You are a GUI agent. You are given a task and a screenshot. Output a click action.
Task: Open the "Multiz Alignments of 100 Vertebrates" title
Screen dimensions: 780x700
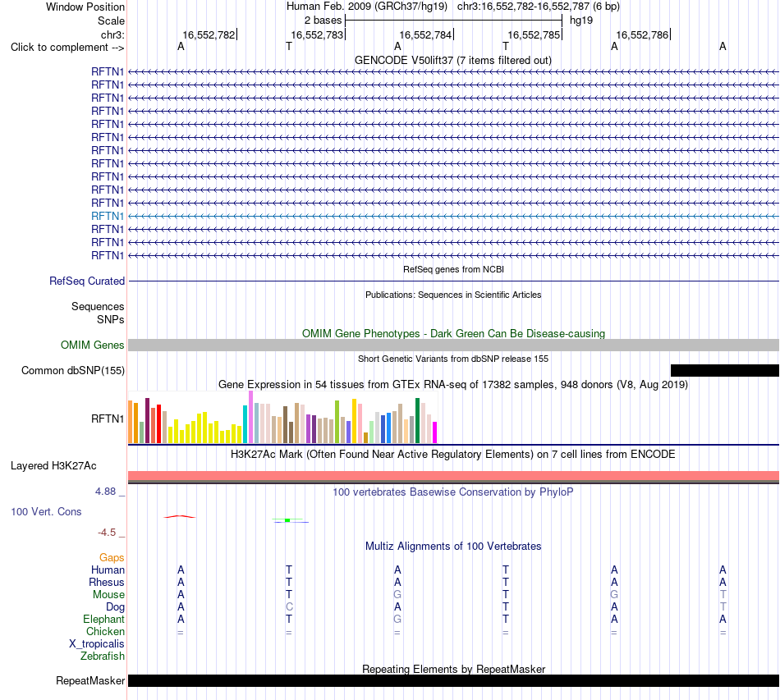(x=453, y=546)
